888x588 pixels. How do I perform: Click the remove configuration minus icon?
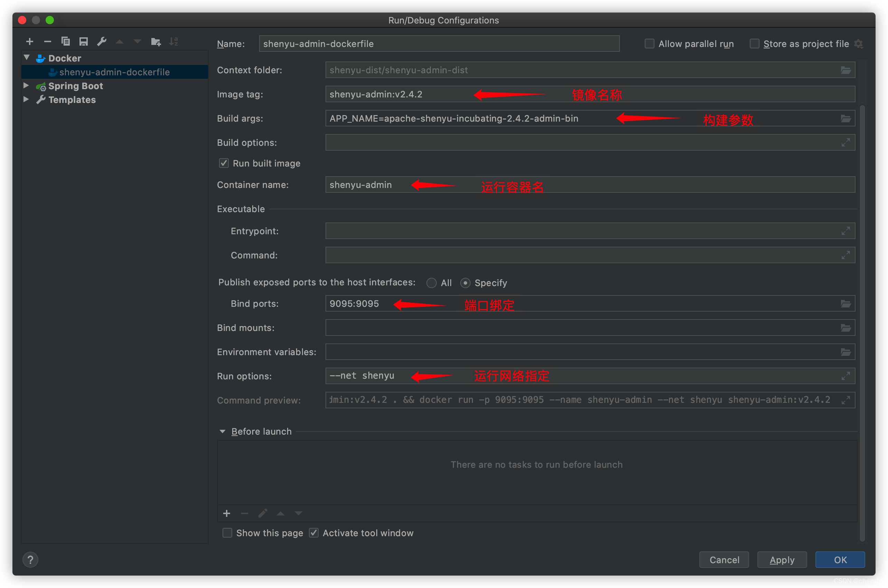(48, 41)
